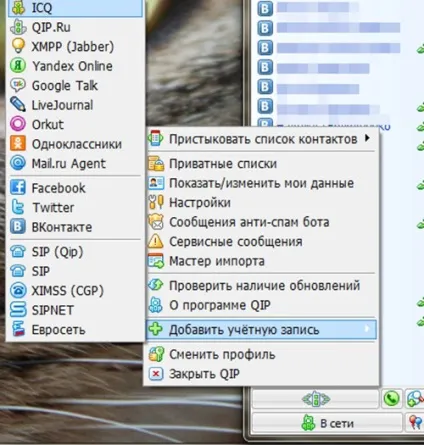Click the Google Talk bubble icon
Viewport: 424px width, 445px height.
18,85
